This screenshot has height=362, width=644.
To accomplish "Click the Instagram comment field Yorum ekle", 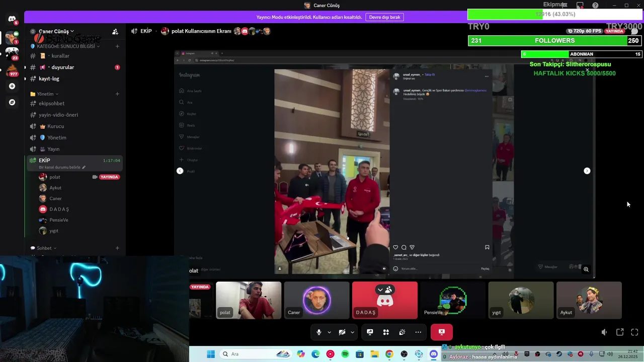I will [409, 268].
